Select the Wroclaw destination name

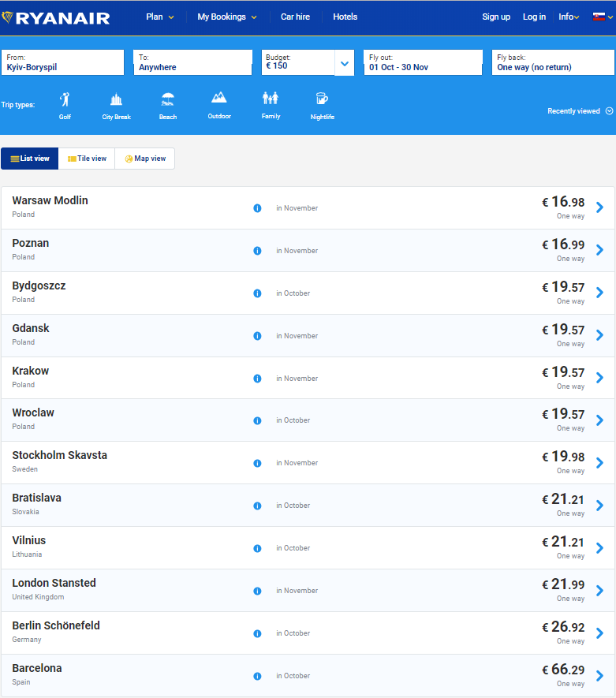[x=33, y=412]
